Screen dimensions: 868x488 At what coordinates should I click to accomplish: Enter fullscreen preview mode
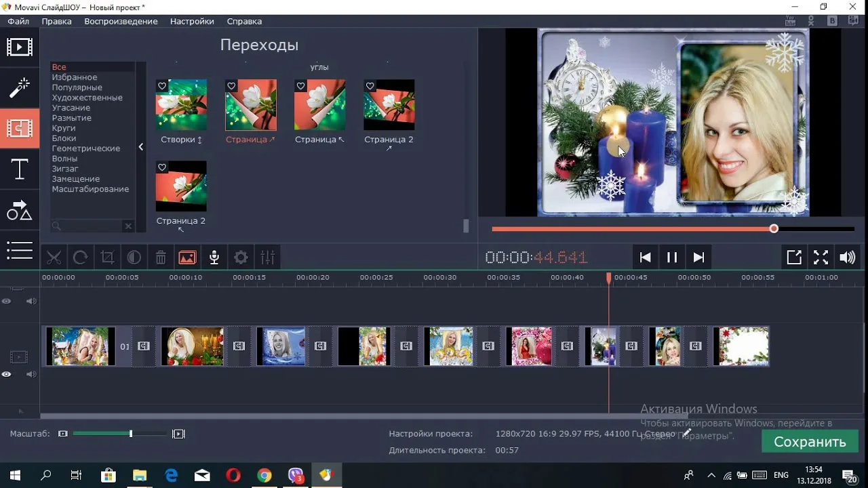coord(821,258)
